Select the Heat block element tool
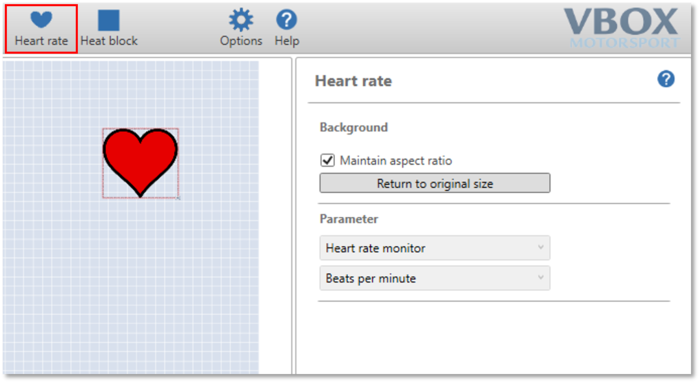The height and width of the screenshot is (383, 700). pyautogui.click(x=109, y=29)
